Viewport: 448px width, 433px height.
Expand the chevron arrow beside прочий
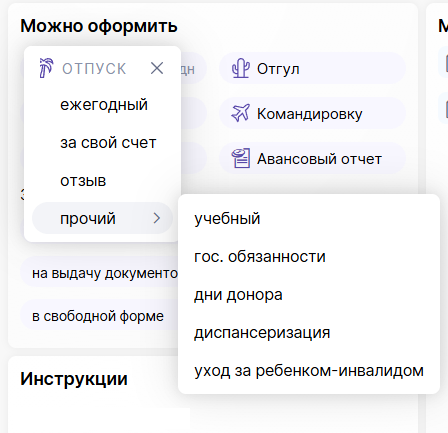coord(157,218)
